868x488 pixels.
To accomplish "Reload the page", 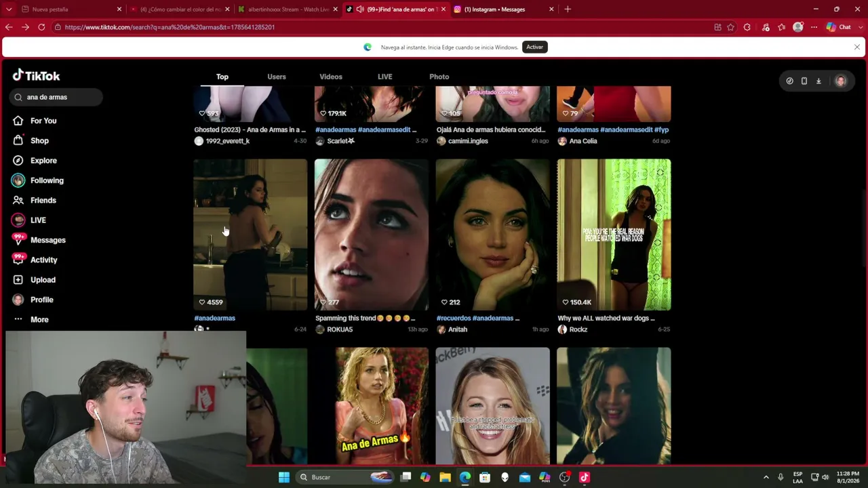I will [x=41, y=27].
